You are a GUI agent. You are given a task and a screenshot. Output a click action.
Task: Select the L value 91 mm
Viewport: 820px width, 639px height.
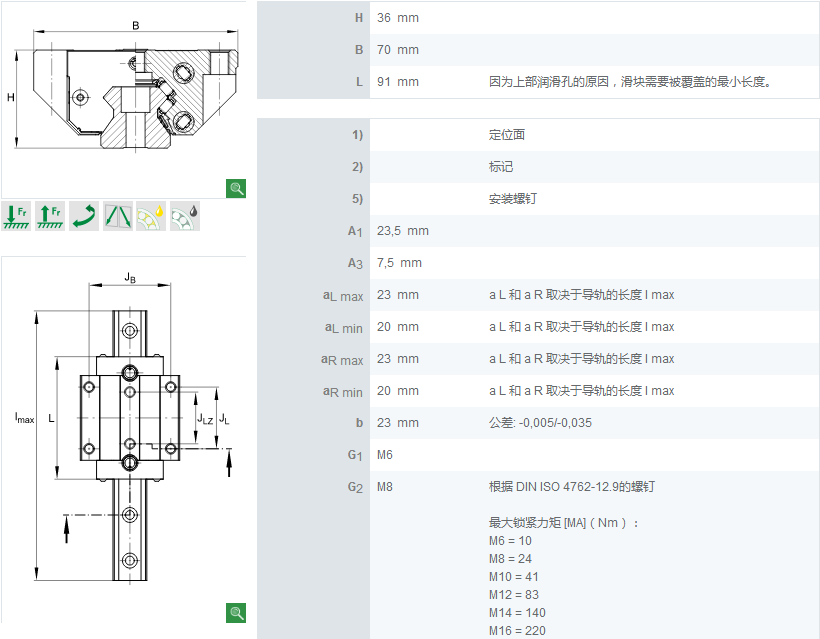coord(398,82)
